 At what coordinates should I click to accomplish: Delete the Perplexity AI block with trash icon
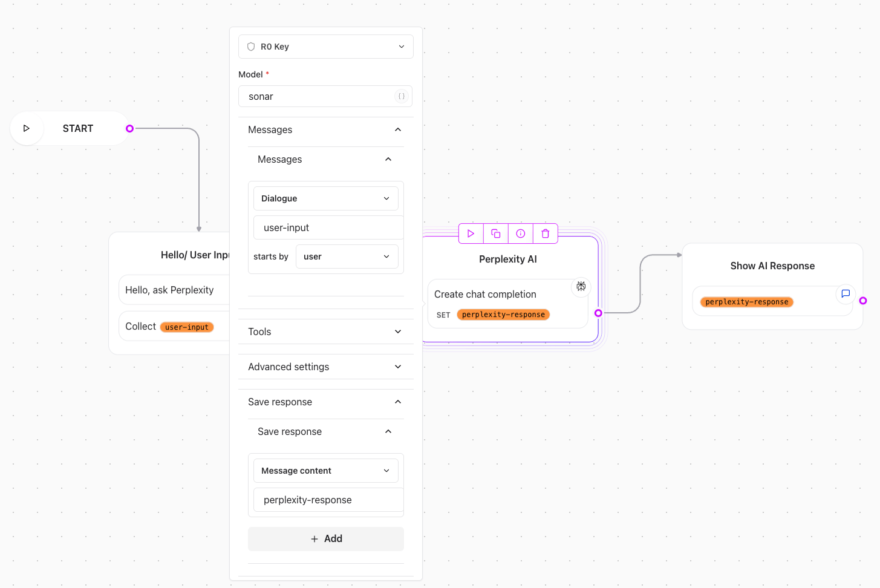[546, 234]
